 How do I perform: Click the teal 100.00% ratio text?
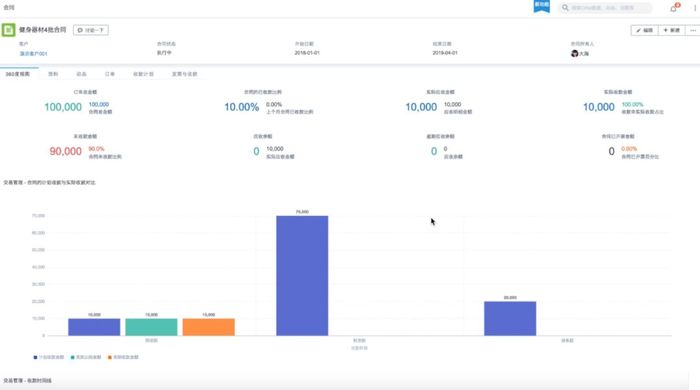(633, 104)
